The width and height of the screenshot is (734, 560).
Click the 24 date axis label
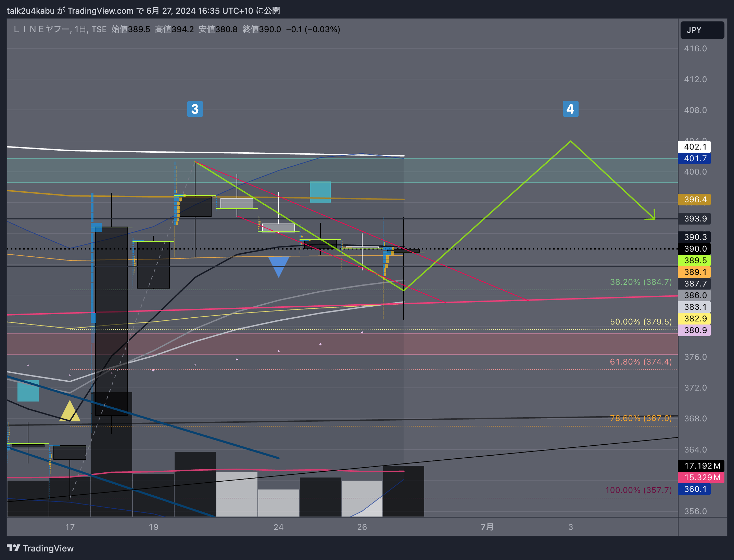coord(279,527)
